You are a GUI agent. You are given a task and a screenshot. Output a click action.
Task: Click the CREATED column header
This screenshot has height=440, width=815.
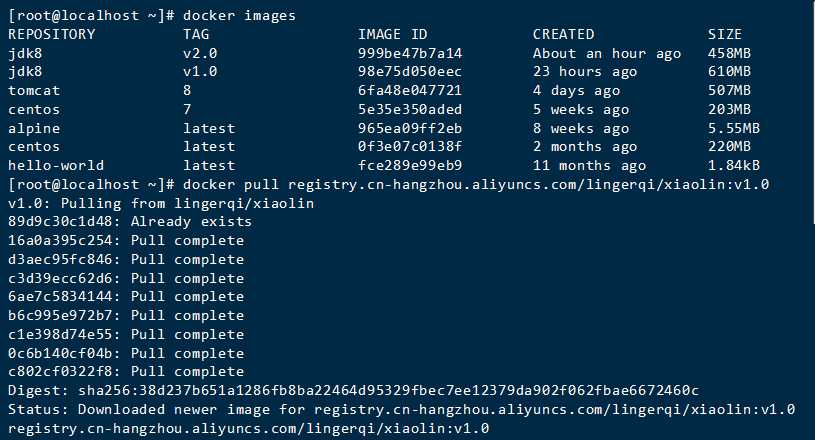pos(563,34)
